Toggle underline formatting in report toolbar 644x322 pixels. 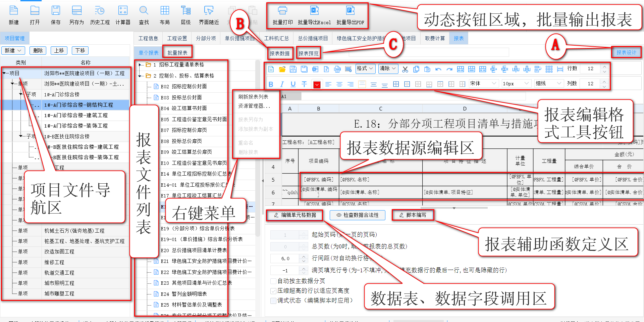(x=293, y=84)
